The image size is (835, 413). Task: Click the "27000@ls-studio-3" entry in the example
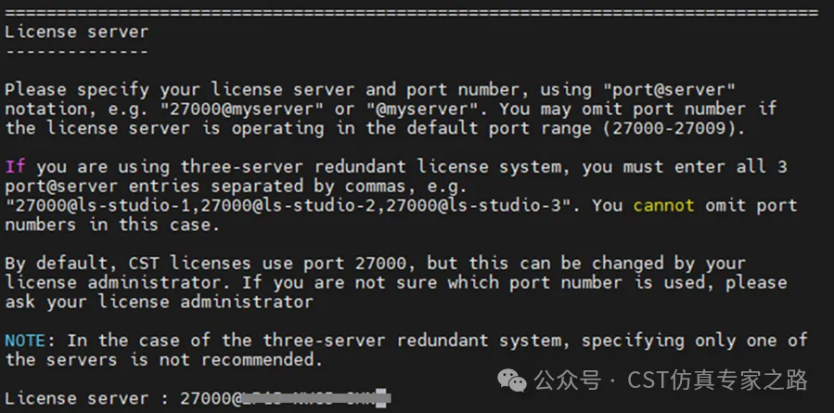pyautogui.click(x=473, y=205)
